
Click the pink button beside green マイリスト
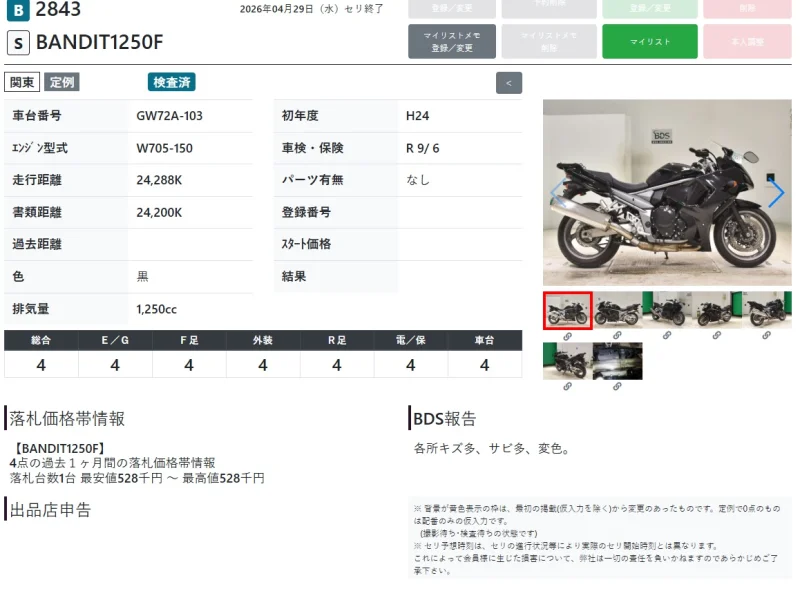[x=747, y=41]
